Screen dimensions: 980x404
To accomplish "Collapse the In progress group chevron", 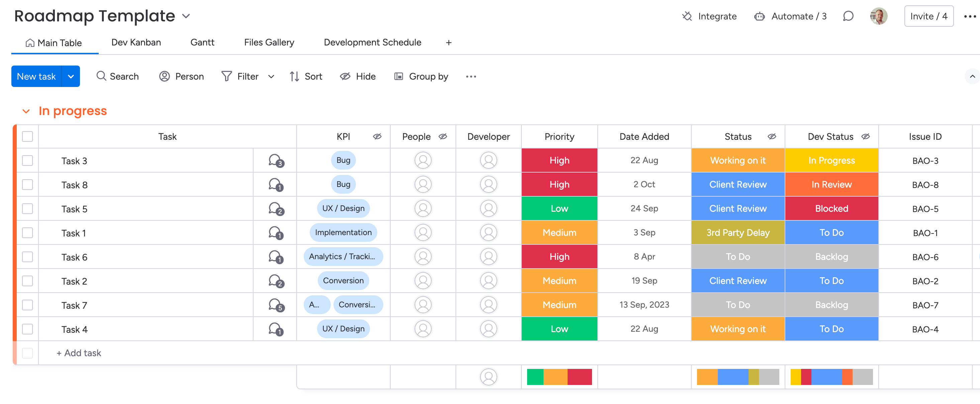I will (26, 111).
